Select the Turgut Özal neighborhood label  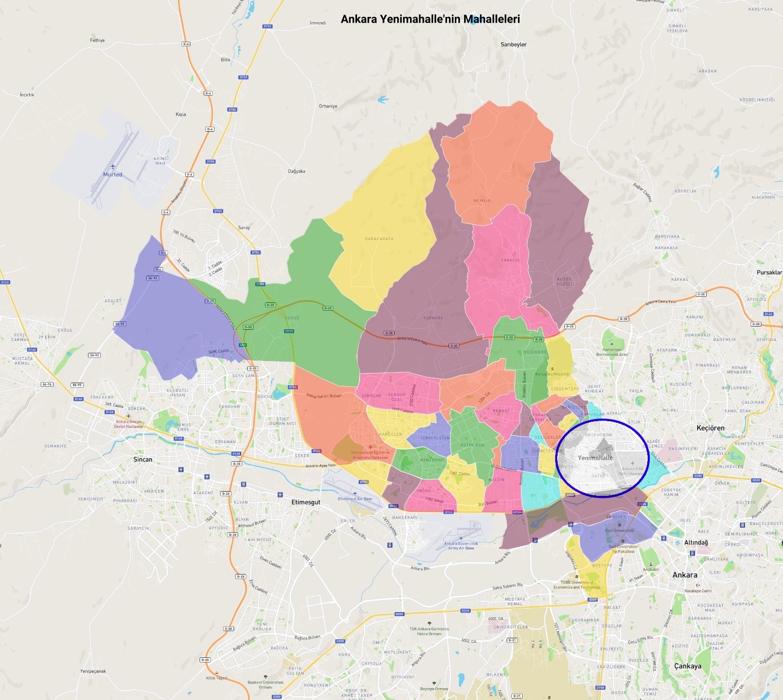pos(397,397)
